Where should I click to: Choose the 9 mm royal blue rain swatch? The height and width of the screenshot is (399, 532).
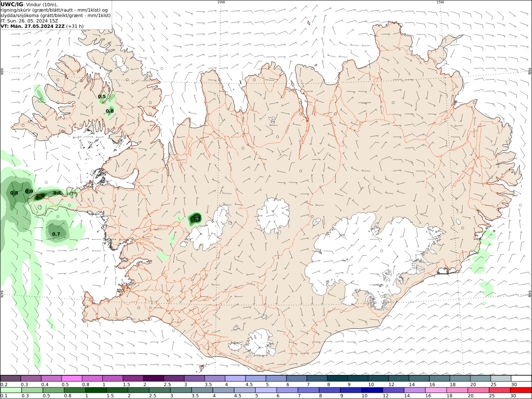pyautogui.click(x=350, y=390)
